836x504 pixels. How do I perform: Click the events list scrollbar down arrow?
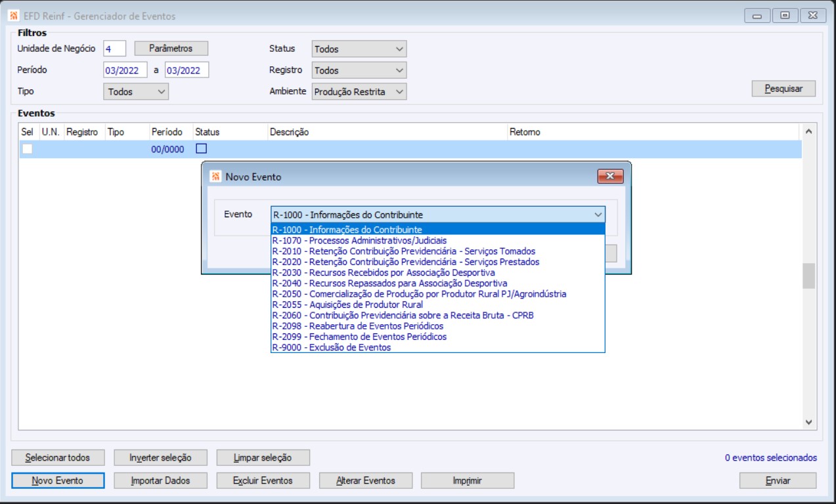pyautogui.click(x=808, y=422)
